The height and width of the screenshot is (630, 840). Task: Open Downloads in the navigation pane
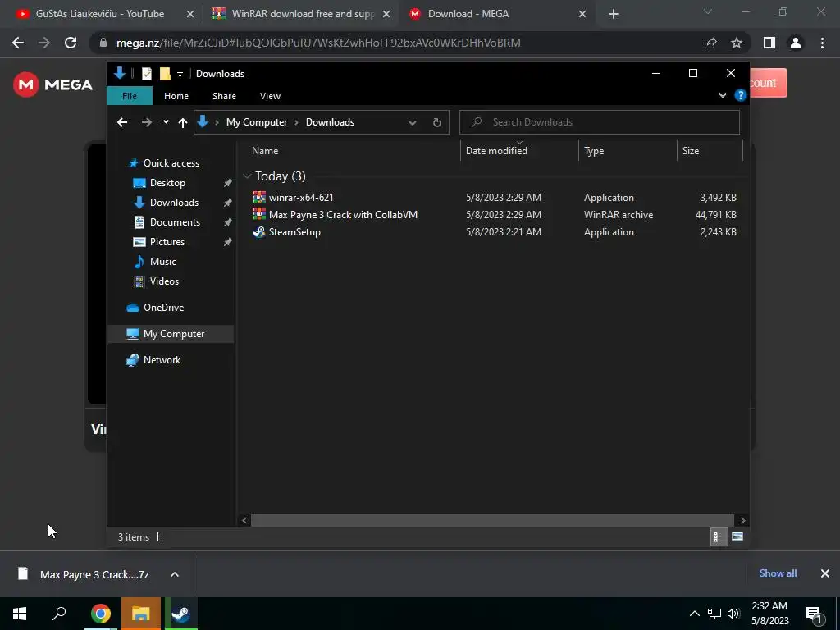point(174,203)
